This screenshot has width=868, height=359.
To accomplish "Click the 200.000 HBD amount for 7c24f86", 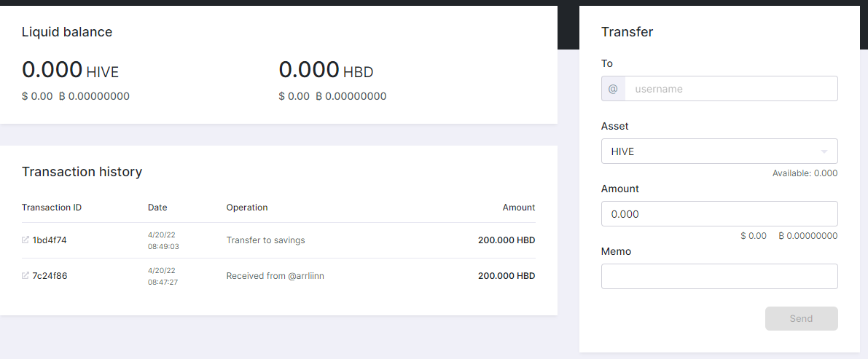I will (507, 275).
